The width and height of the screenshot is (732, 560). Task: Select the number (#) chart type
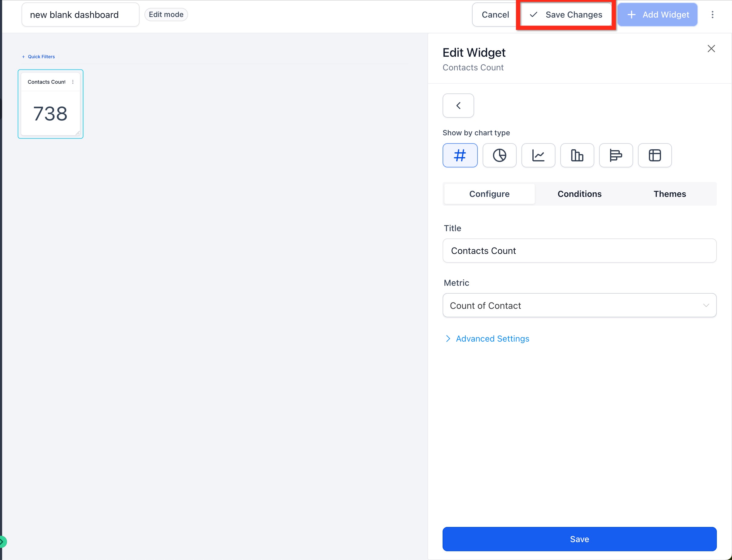(460, 155)
